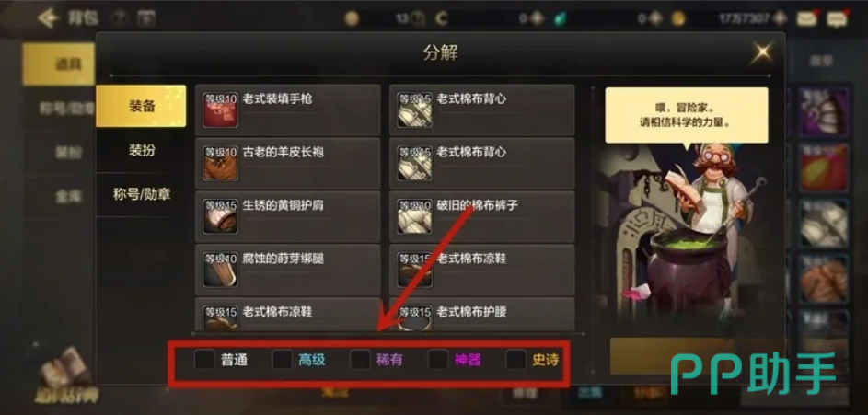
Task: Select the 古老的羊皮长袍 robe icon
Action: 220,163
